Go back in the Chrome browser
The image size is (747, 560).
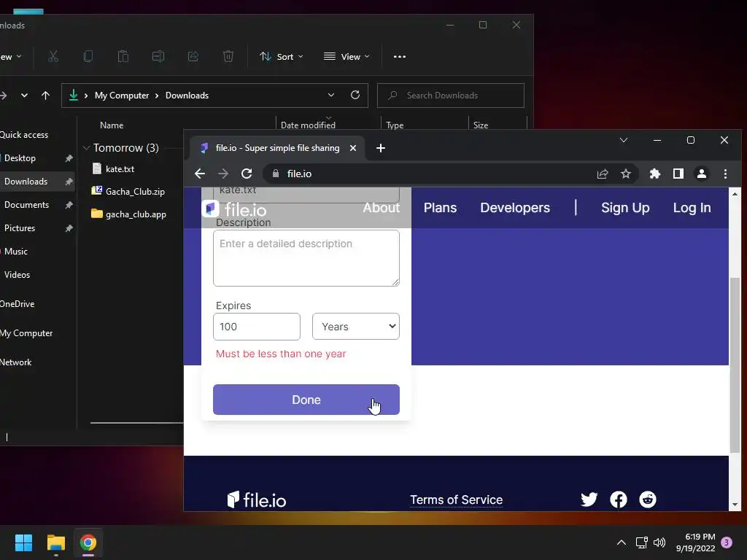(x=200, y=174)
